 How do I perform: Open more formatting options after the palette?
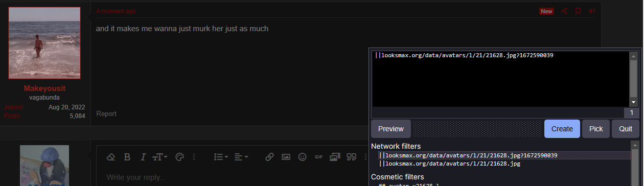point(194,157)
